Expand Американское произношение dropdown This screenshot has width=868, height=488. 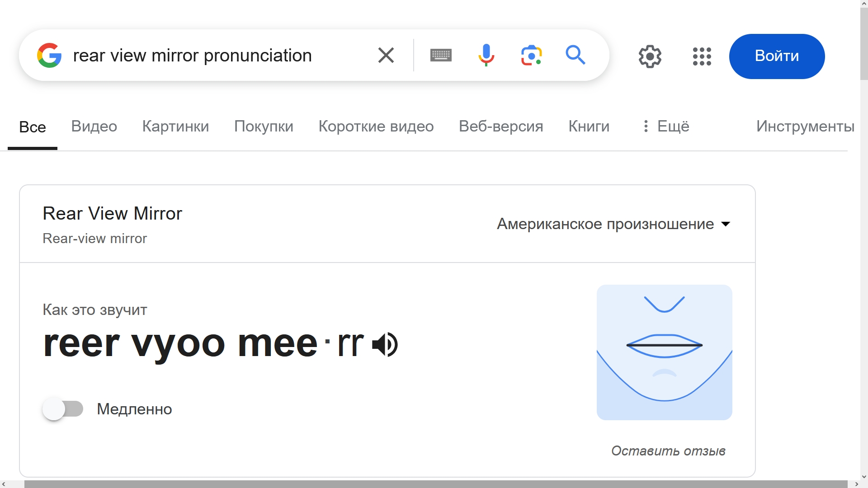click(x=613, y=224)
